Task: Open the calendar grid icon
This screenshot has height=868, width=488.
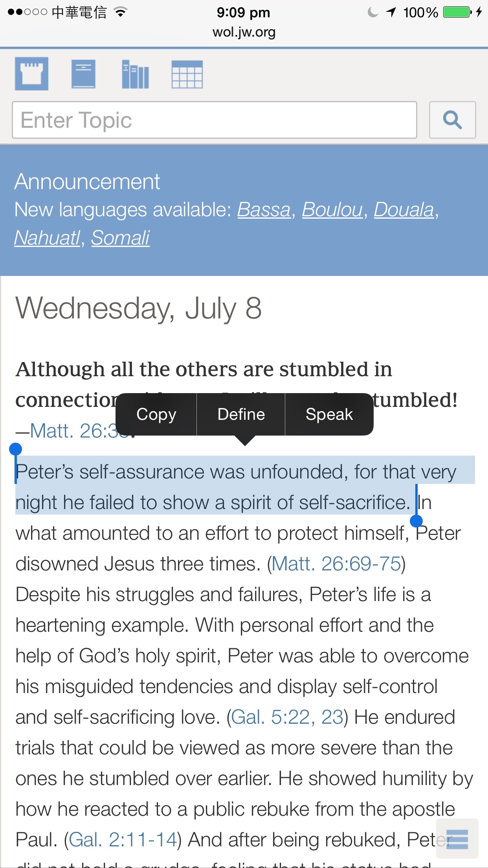Action: click(x=187, y=74)
